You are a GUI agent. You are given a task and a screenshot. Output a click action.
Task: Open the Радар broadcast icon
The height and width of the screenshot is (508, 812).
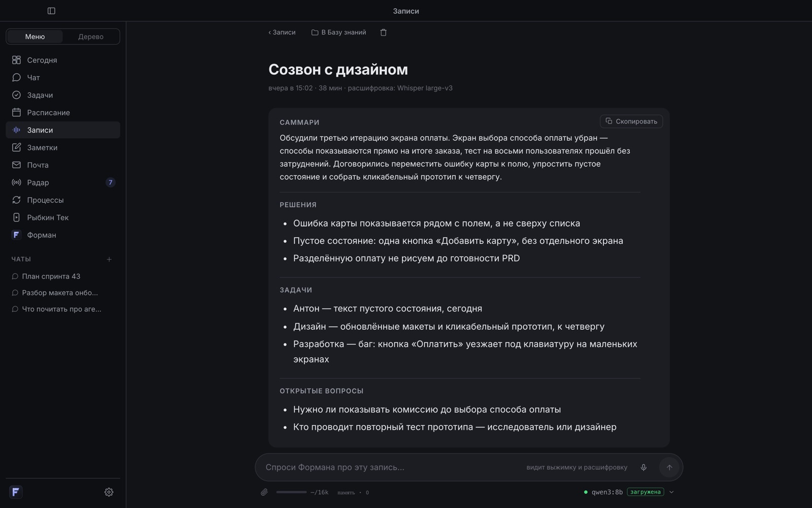16,182
